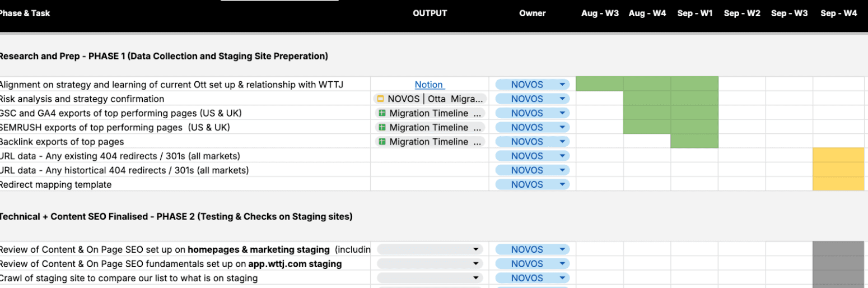Select the Aug - W3 column header

click(600, 13)
